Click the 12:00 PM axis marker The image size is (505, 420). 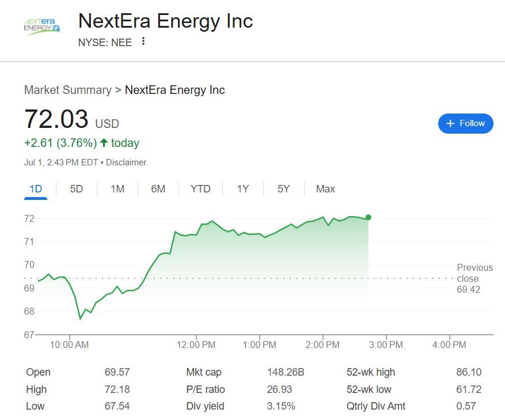[196, 345]
